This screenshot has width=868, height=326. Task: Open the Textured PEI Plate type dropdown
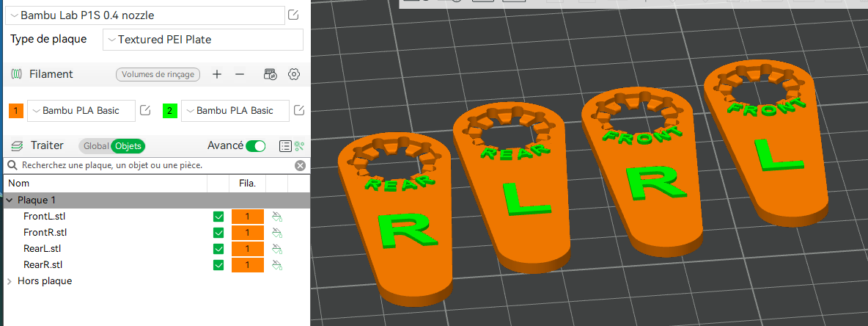(x=203, y=40)
